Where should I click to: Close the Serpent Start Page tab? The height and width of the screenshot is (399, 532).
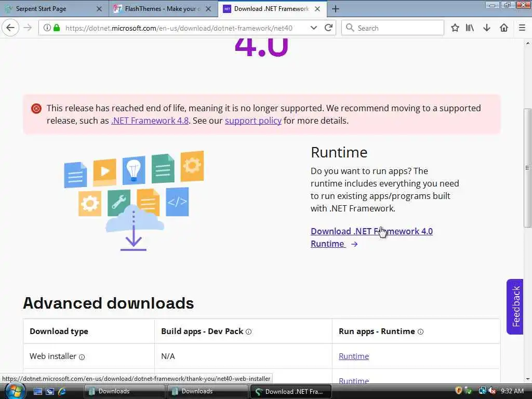[x=99, y=9]
